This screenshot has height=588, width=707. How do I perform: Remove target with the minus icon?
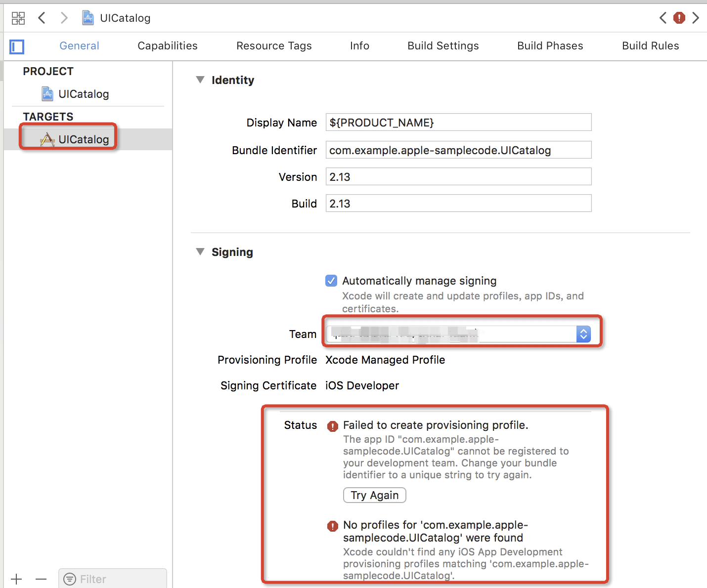click(41, 579)
